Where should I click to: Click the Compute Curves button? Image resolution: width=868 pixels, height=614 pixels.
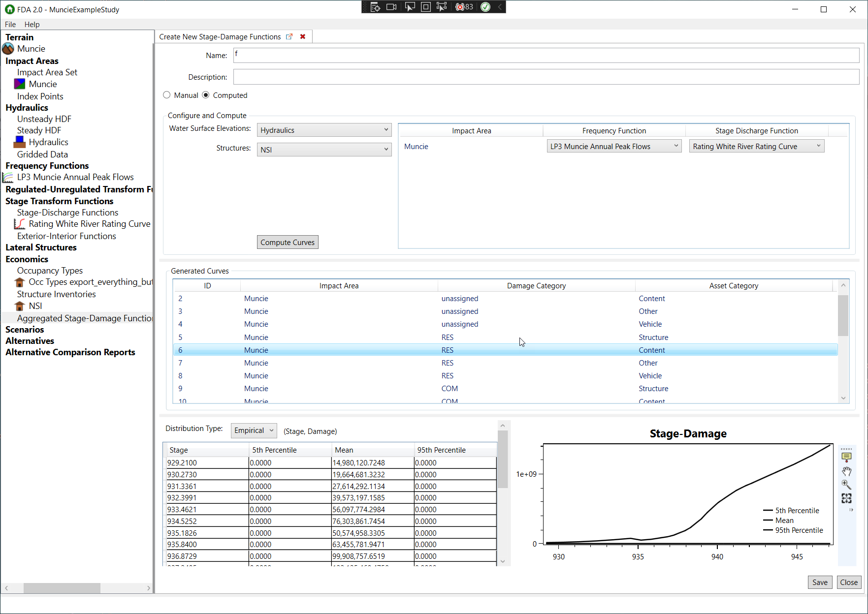(288, 242)
